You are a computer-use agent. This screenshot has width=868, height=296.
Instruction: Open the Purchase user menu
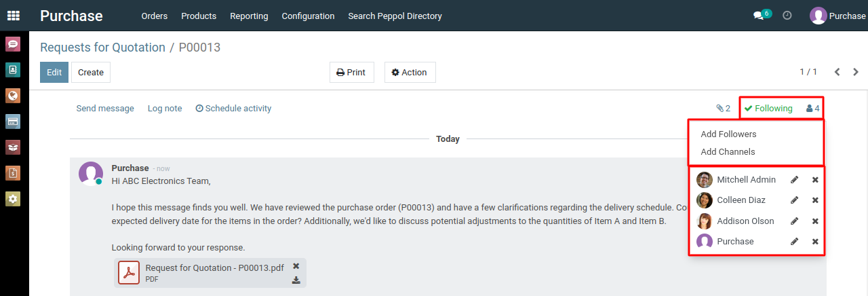pyautogui.click(x=837, y=16)
